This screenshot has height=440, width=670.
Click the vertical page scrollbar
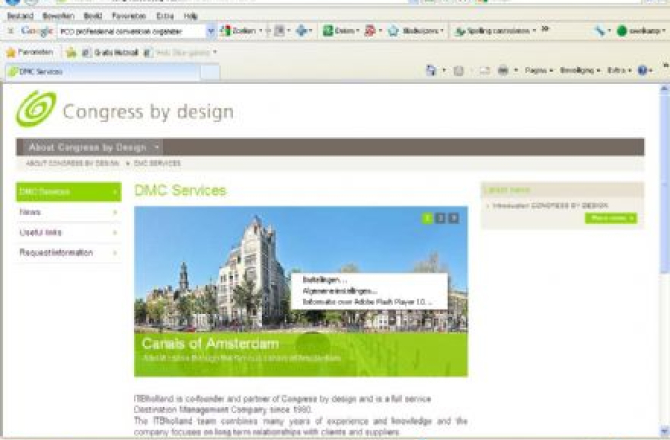[663, 250]
